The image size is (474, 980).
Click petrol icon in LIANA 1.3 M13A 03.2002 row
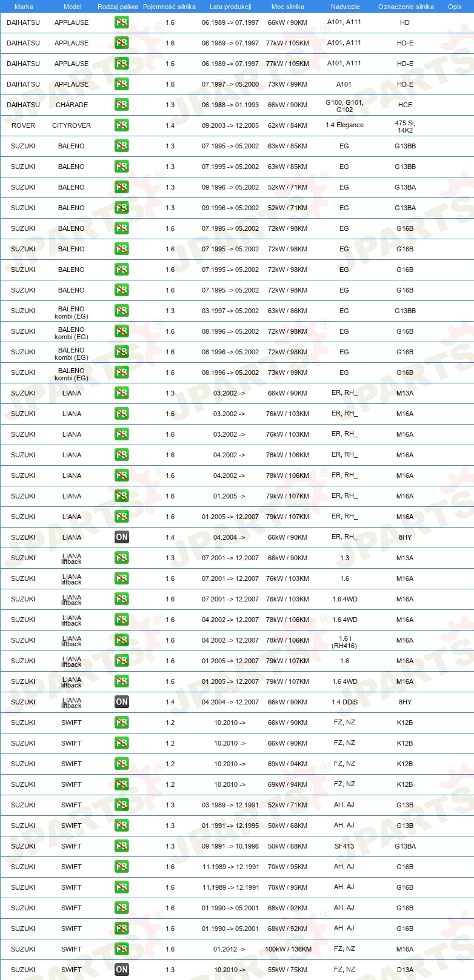(x=122, y=393)
